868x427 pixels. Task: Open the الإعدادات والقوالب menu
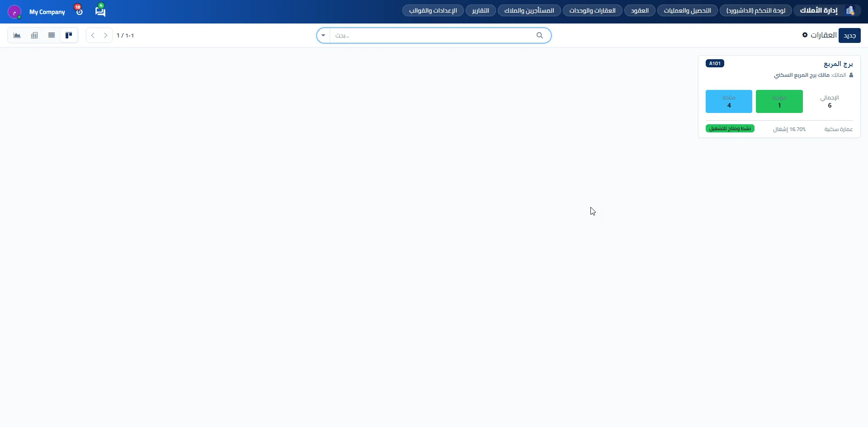tap(433, 10)
